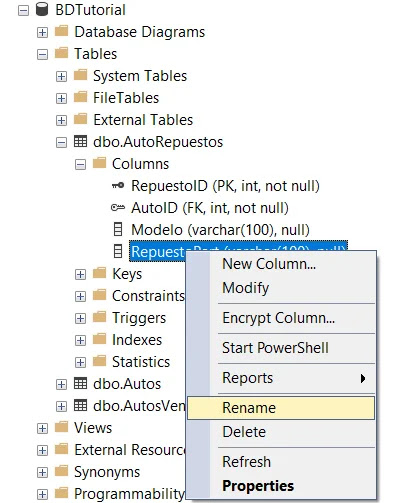Select the Synonyms folder label
This screenshot has height=503, width=412.
click(107, 472)
